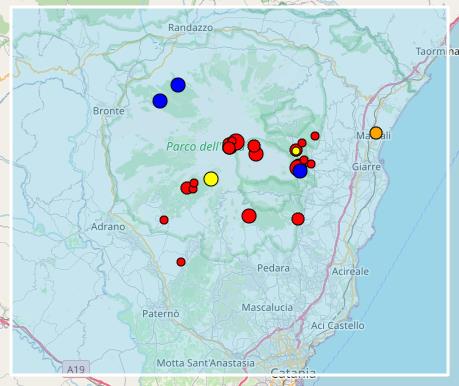Select the red marker northwest of Acireale
Image resolution: width=459 pixels, height=386 pixels.
(298, 219)
